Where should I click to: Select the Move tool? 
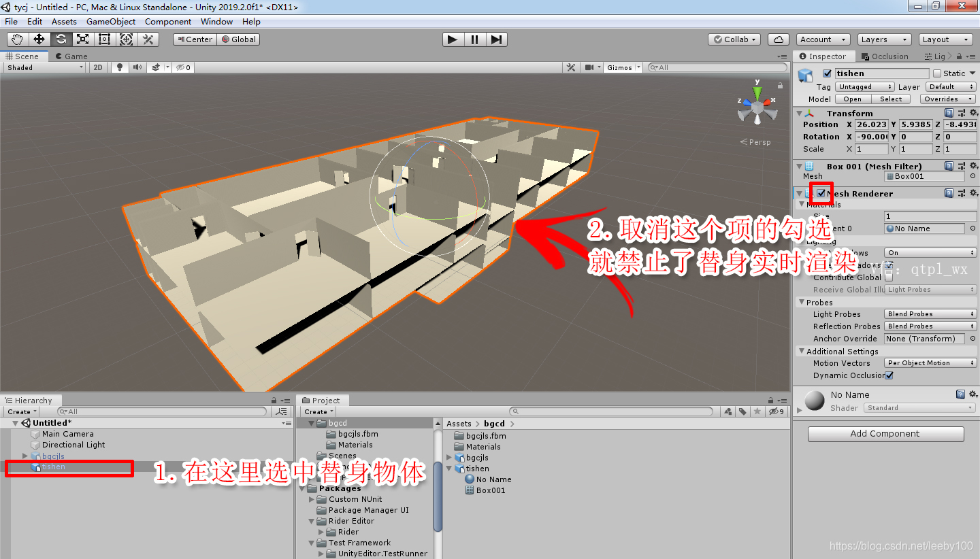pos(39,39)
